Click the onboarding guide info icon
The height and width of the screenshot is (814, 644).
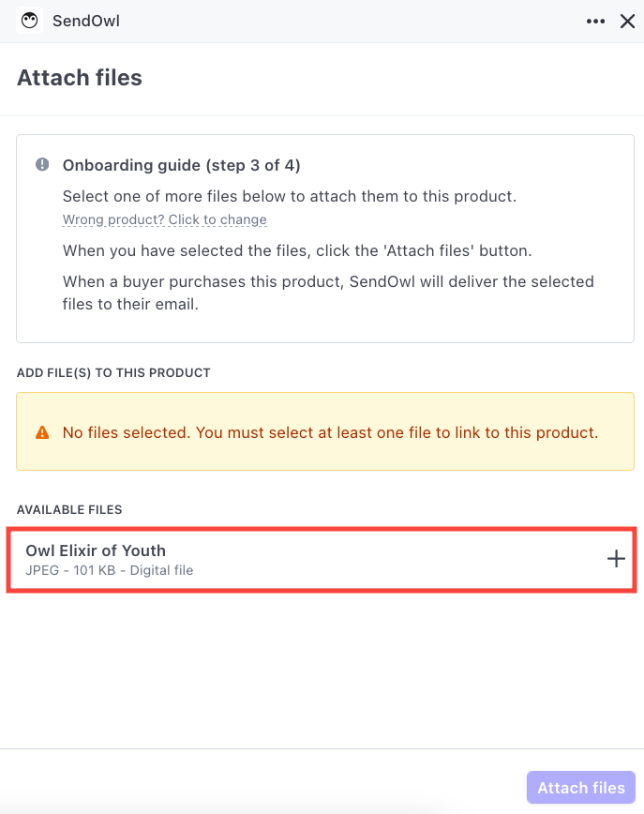(42, 165)
